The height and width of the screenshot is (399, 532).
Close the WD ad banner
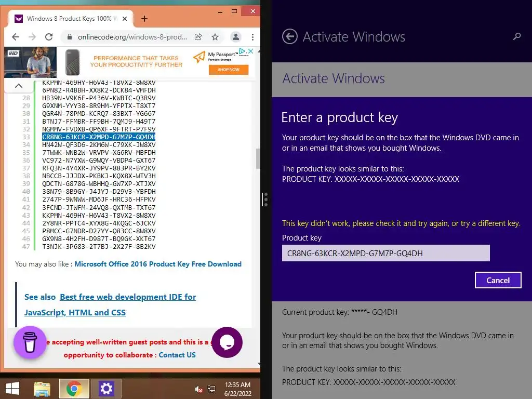pyautogui.click(x=251, y=51)
